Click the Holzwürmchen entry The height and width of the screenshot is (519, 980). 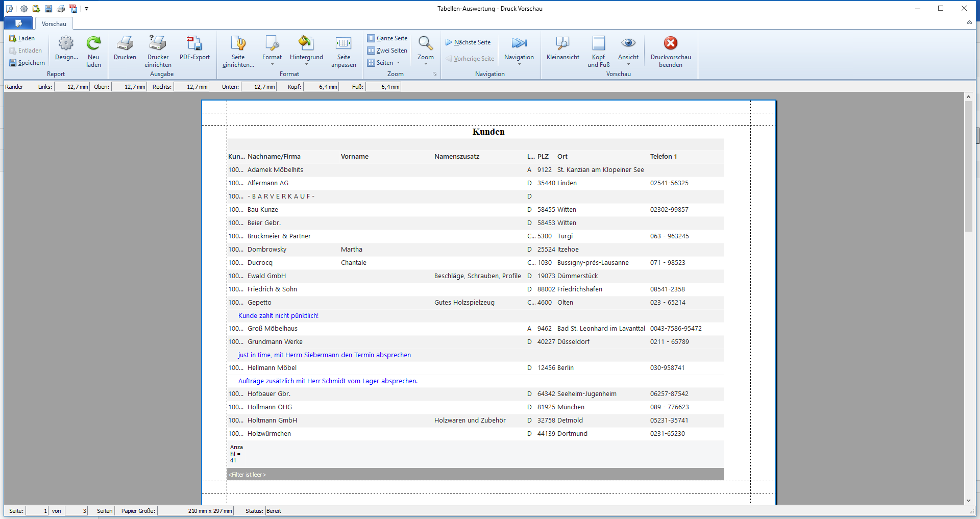tap(269, 434)
